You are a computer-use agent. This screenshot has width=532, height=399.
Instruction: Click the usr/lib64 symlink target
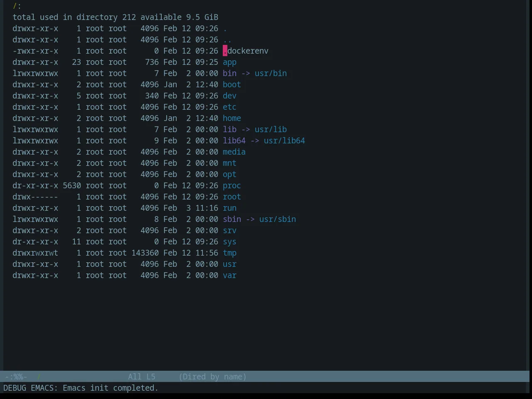click(284, 141)
